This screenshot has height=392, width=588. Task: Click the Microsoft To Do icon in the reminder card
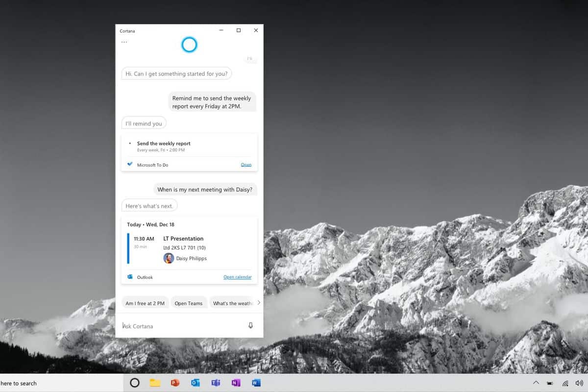pos(129,165)
